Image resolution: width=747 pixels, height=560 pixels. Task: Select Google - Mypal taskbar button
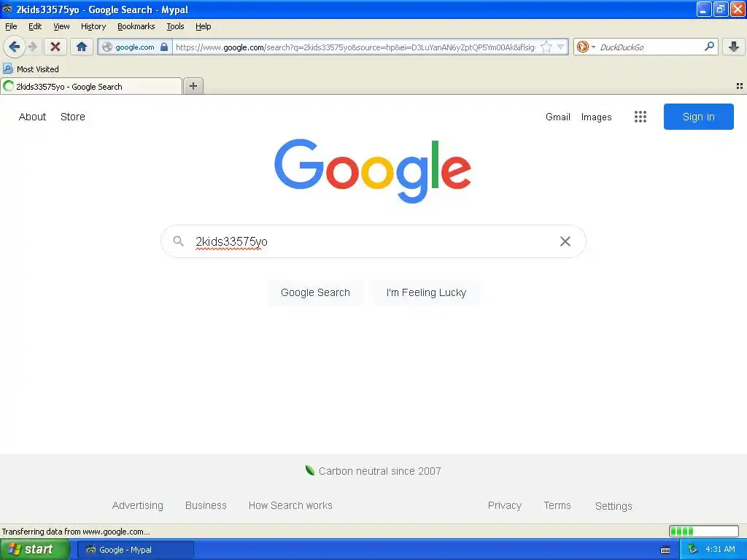click(136, 550)
